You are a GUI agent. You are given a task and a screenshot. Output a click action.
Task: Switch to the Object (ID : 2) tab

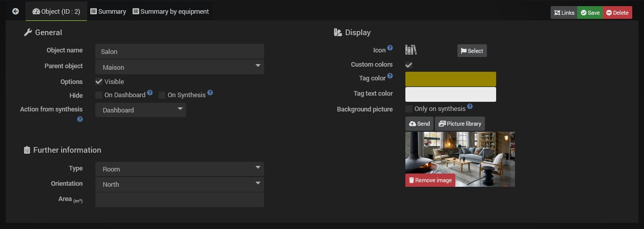[x=56, y=11]
